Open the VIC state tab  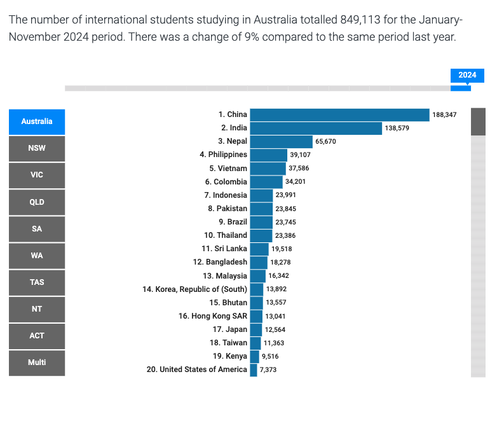point(37,175)
